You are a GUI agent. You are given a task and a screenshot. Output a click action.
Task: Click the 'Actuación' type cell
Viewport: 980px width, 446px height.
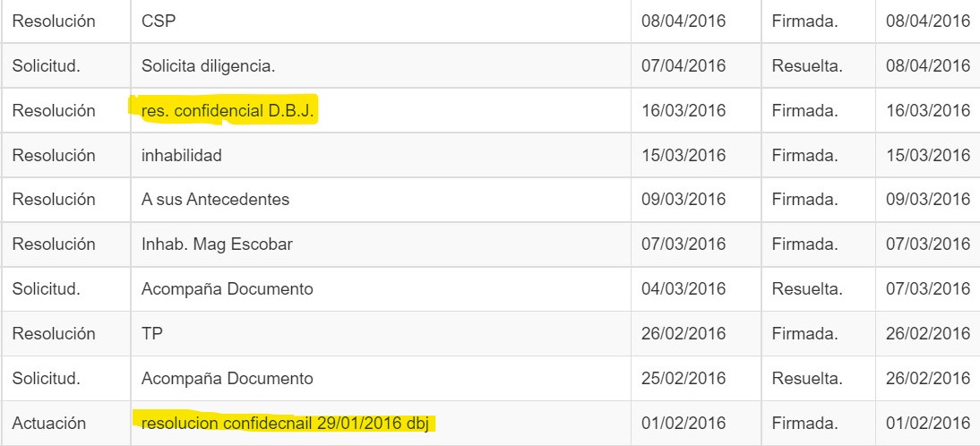click(x=48, y=423)
